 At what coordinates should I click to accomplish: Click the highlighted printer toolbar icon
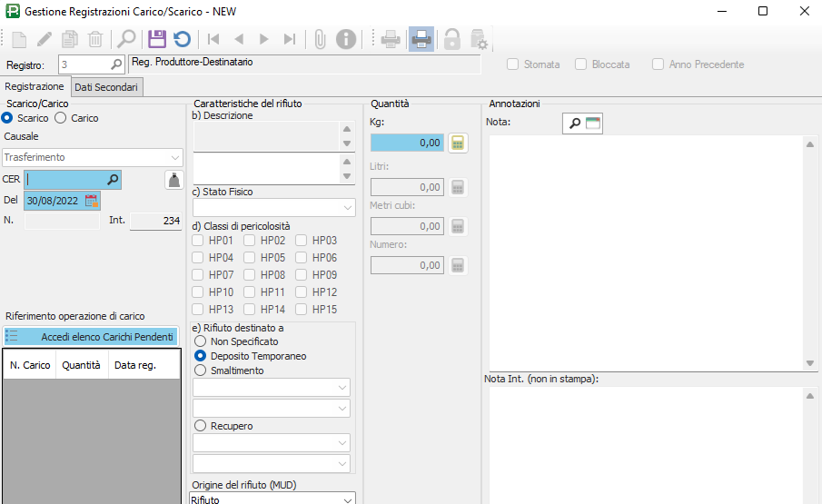421,39
